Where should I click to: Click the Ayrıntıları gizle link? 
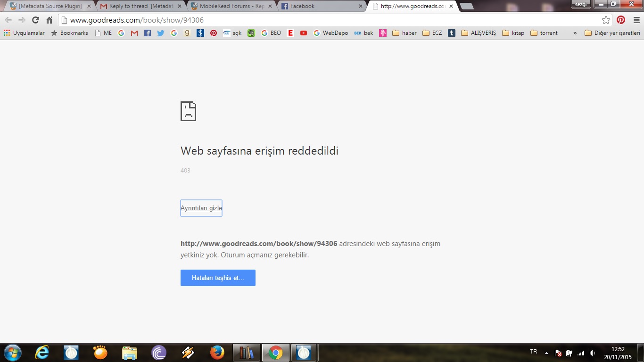coord(201,208)
